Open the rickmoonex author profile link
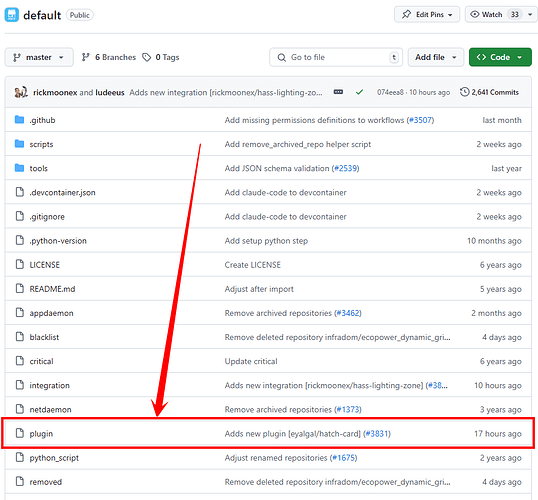Image resolution: width=538 pixels, height=500 pixels. click(x=55, y=92)
